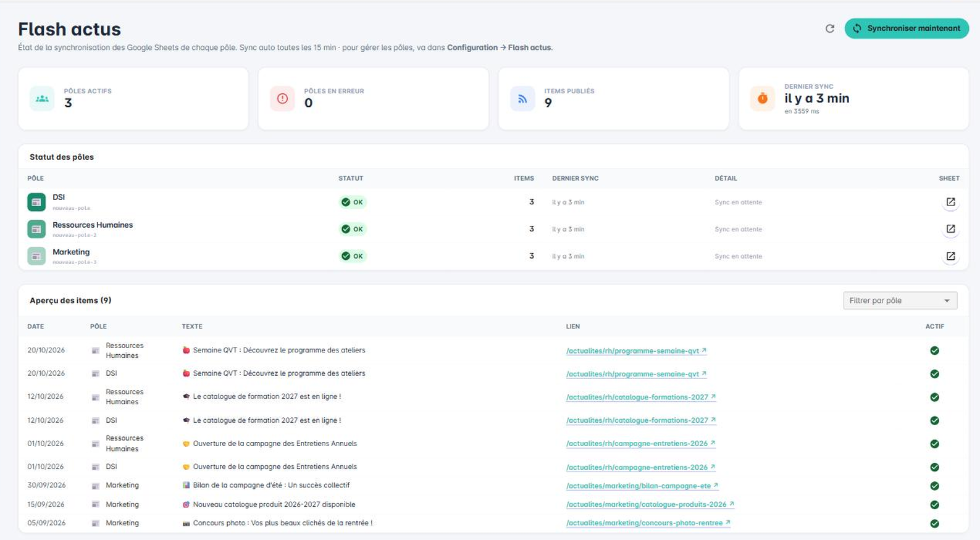
Task: Open the DSI row programme-semaine-qvt link
Action: point(636,374)
